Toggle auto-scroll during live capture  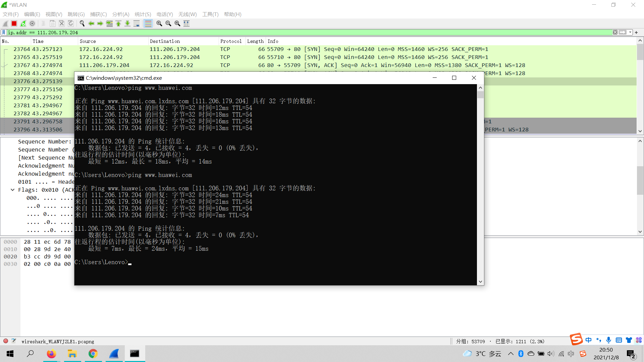pos(137,23)
